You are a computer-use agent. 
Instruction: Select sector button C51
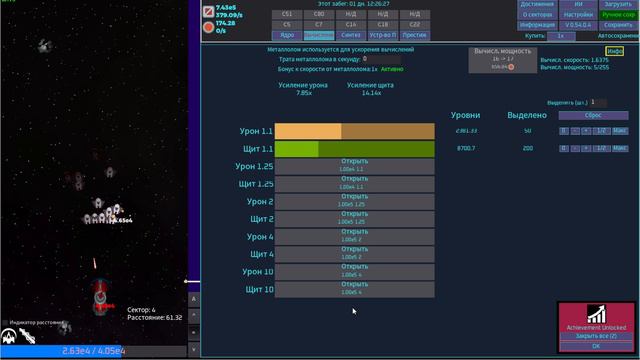pos(287,14)
